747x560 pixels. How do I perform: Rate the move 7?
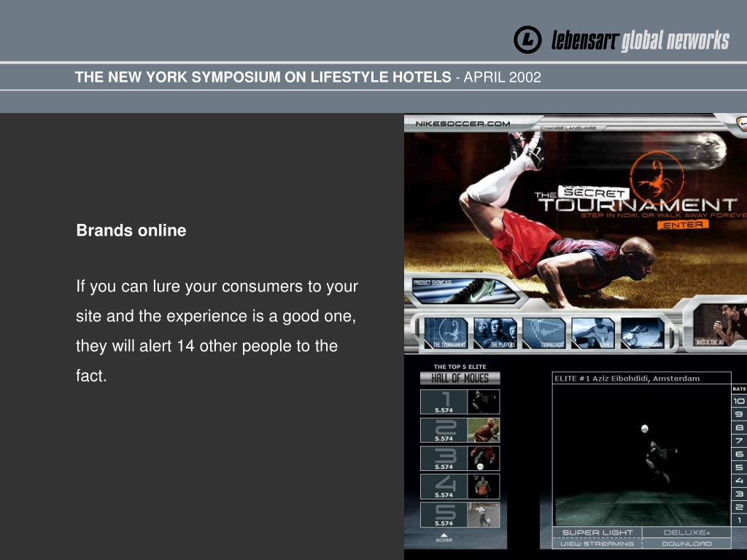739,441
